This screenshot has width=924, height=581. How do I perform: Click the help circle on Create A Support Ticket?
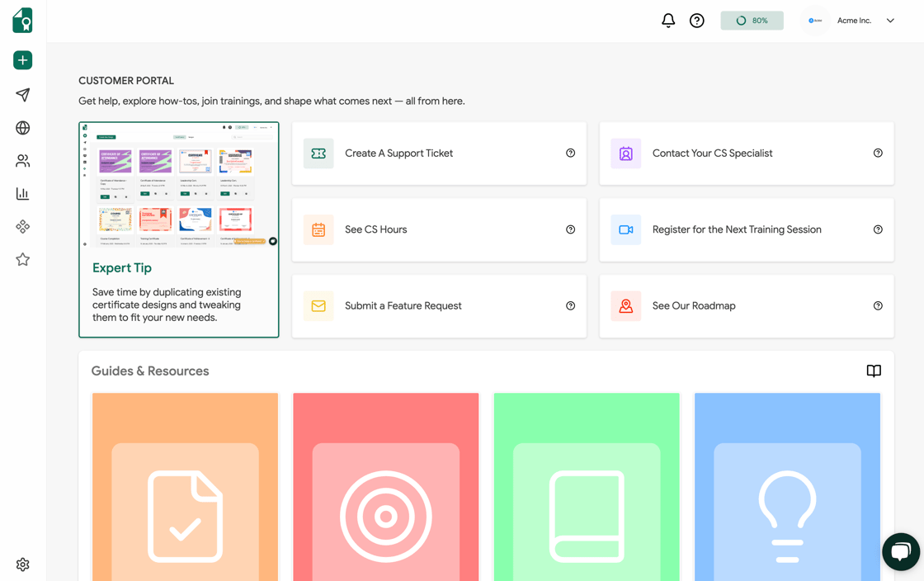point(570,153)
